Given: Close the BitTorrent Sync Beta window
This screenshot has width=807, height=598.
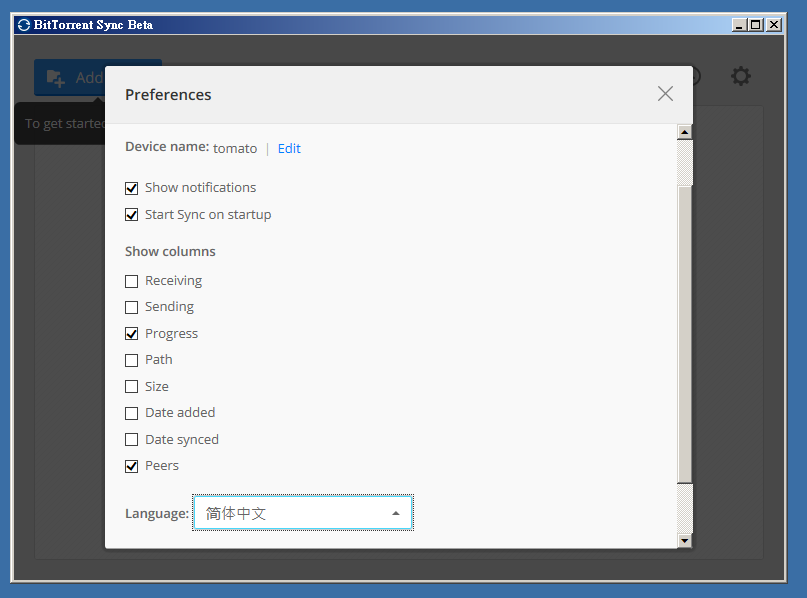Looking at the screenshot, I should click(774, 25).
